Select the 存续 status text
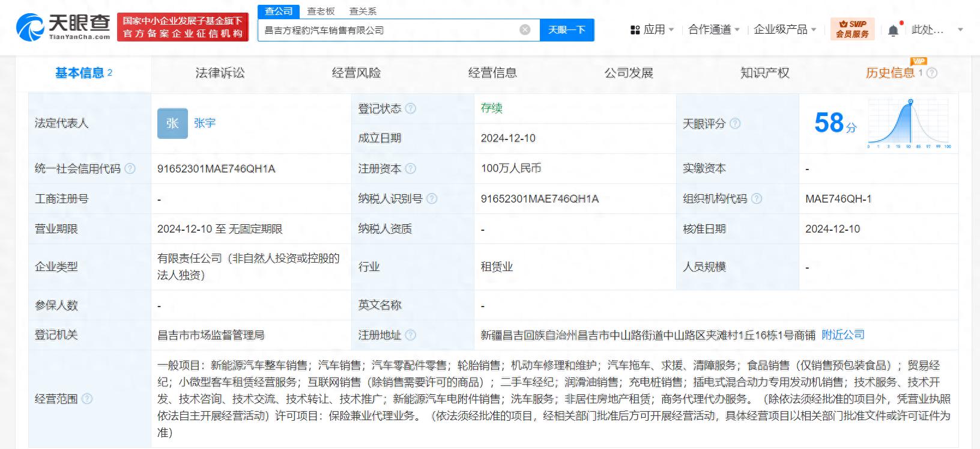The width and height of the screenshot is (980, 449). click(491, 108)
